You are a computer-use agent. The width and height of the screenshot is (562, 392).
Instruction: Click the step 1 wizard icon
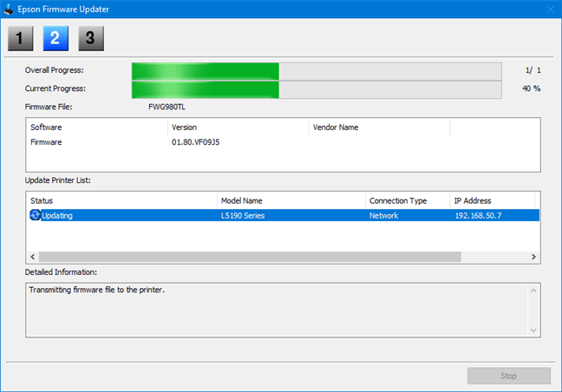point(20,38)
